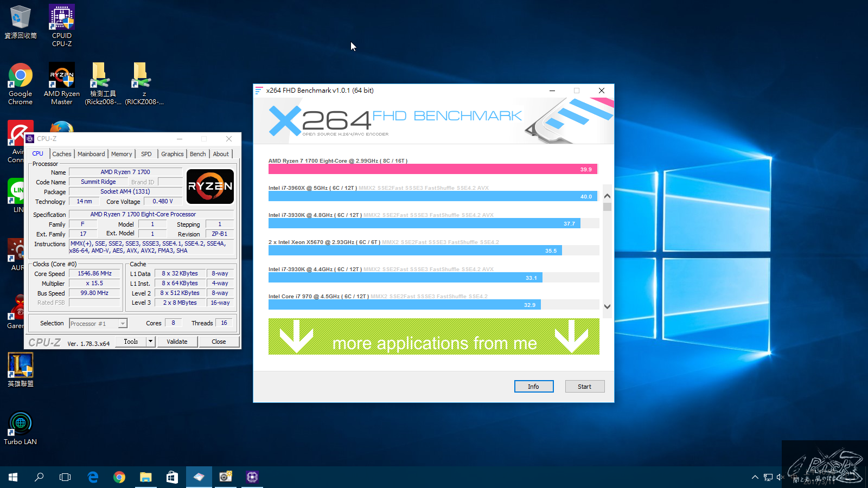Open the Recycle Bin desktop icon
Viewport: 868px width, 488px height.
20,22
